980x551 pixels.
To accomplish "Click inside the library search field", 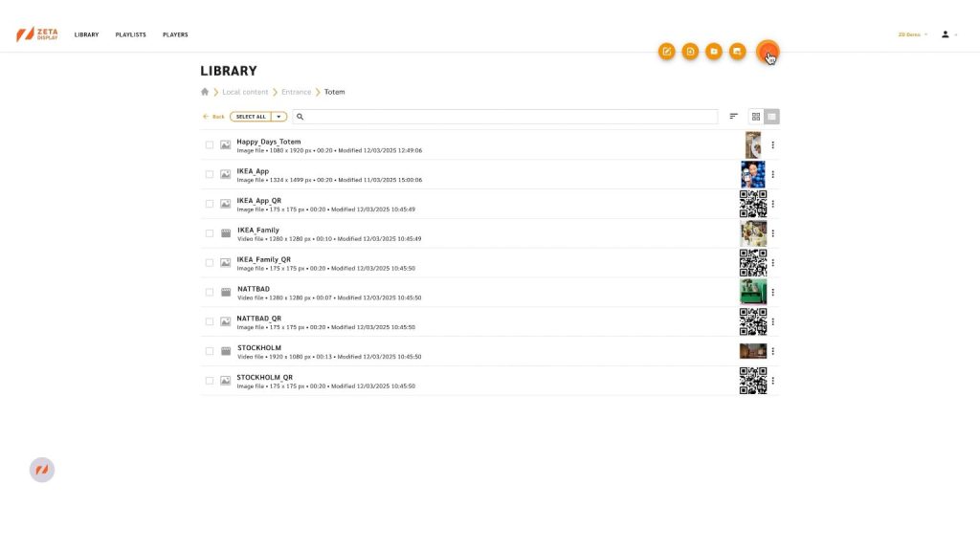I will click(x=507, y=117).
